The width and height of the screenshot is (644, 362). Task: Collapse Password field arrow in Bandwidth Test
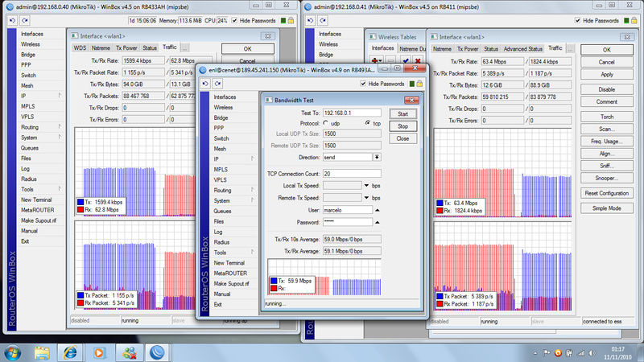coord(377,222)
